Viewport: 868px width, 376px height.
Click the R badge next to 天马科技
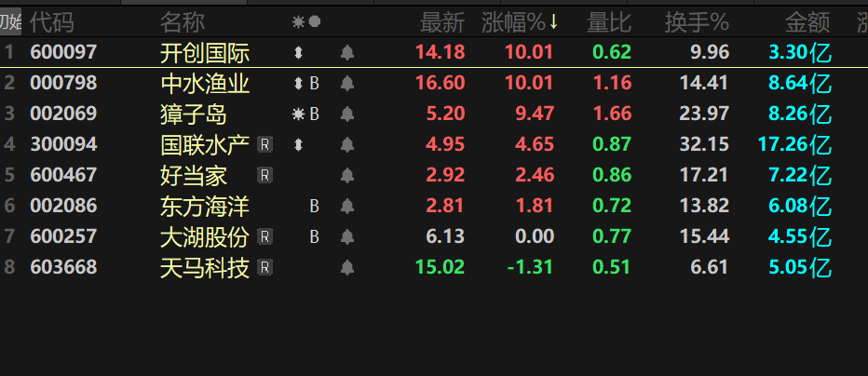[264, 268]
